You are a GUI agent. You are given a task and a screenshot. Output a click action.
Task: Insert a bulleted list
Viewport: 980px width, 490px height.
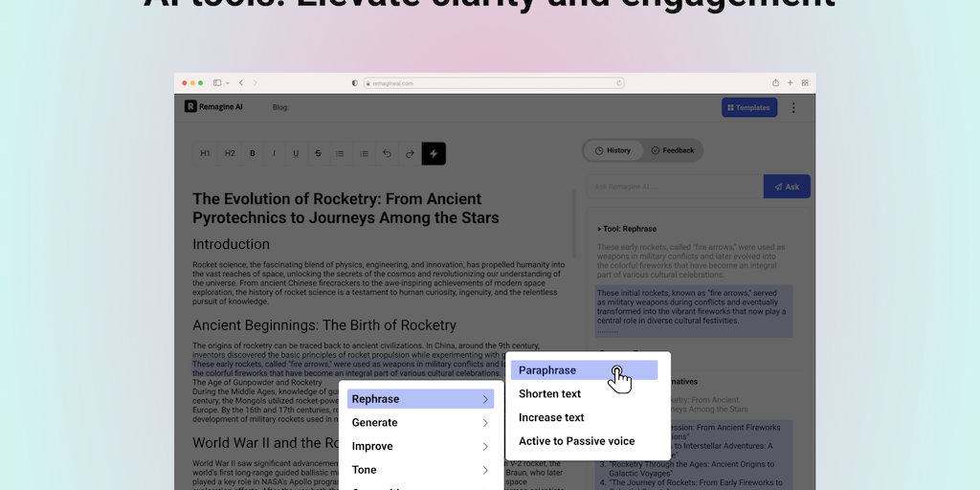click(340, 153)
